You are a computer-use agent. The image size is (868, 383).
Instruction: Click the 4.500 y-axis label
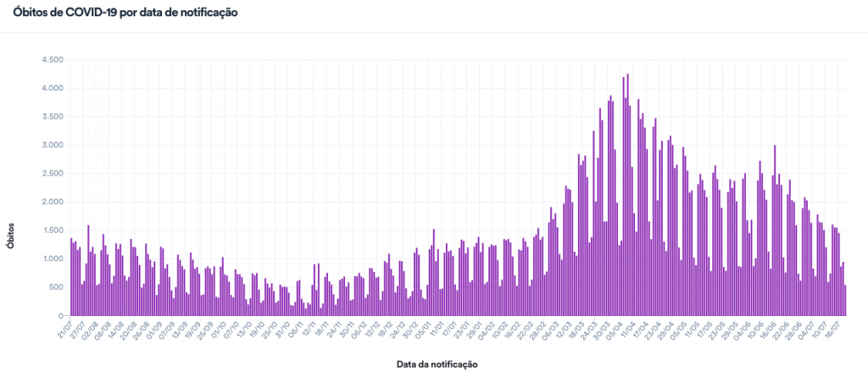[x=51, y=60]
